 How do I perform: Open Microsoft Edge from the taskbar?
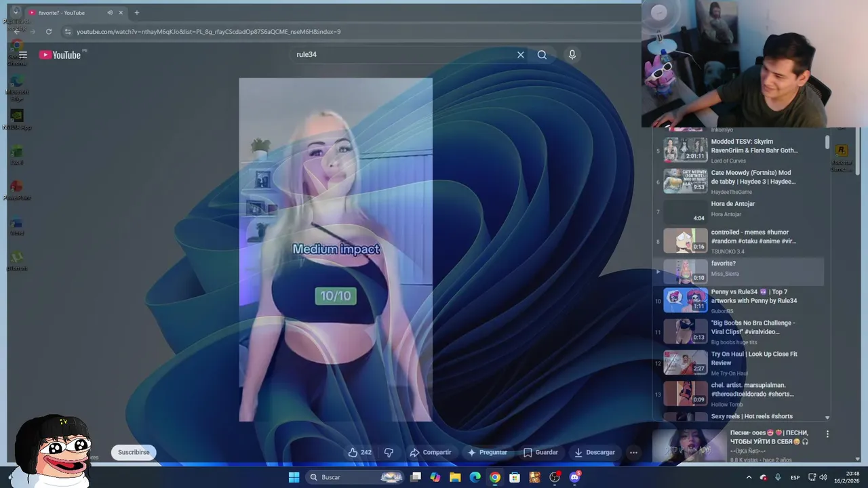[x=475, y=477]
